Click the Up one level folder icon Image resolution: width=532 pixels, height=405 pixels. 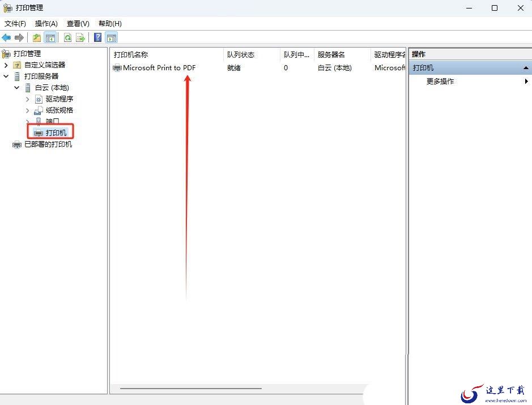point(37,37)
